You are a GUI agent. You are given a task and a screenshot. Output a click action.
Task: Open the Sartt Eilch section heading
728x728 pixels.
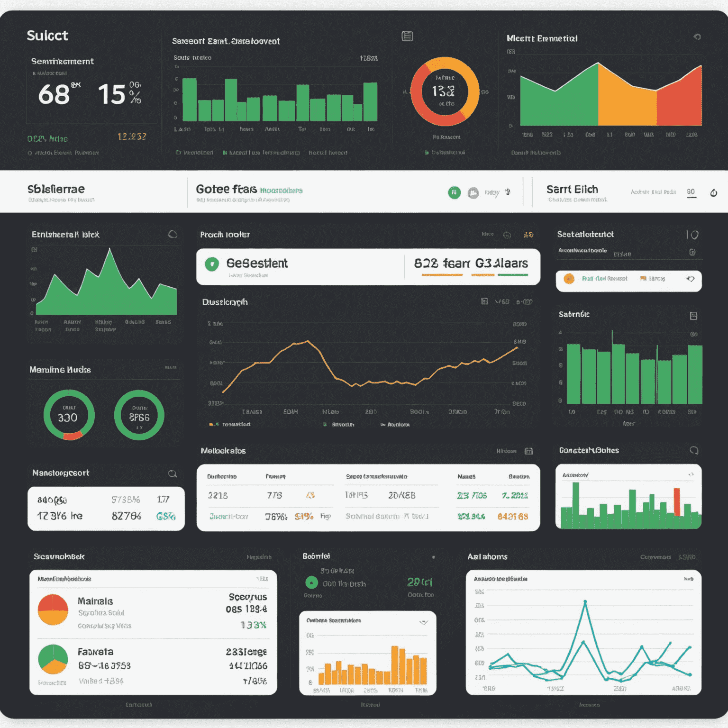click(572, 190)
